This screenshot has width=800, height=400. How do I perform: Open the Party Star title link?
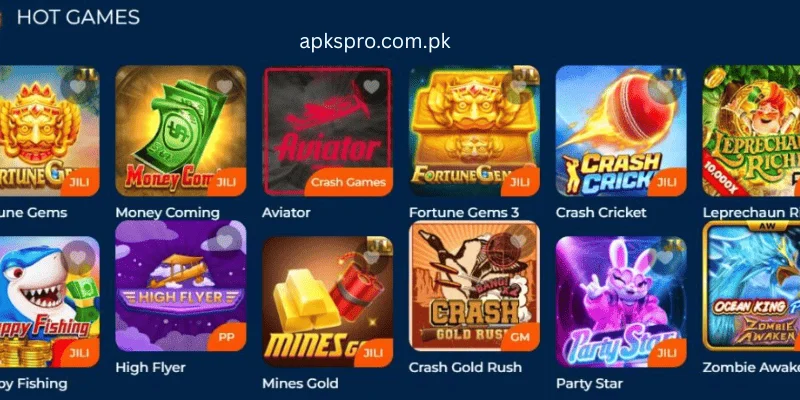[589, 383]
